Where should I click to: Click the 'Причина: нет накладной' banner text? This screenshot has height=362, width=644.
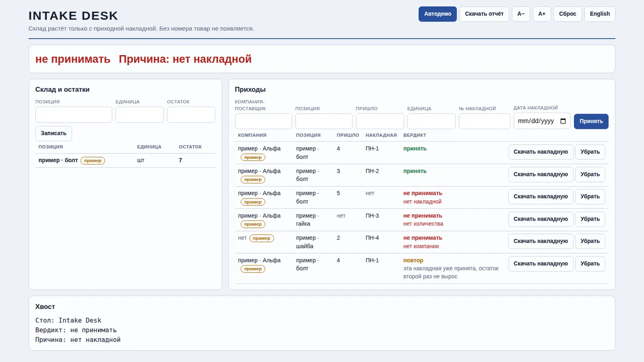click(x=185, y=59)
